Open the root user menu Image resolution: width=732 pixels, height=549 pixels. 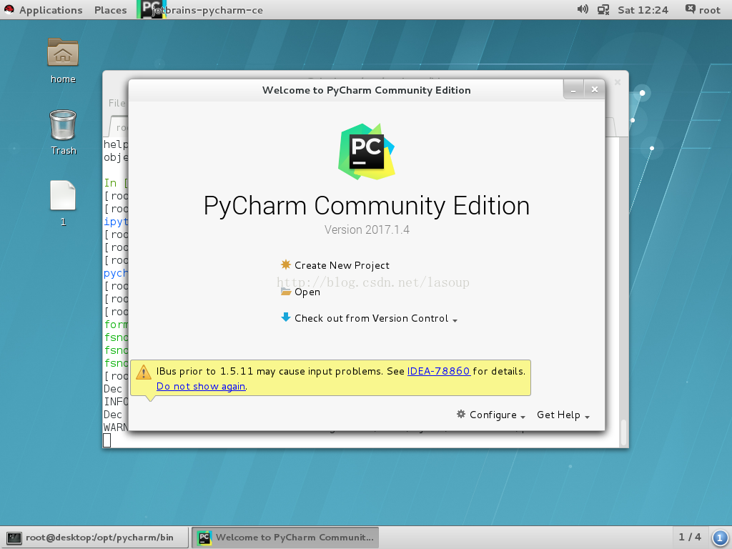[703, 10]
